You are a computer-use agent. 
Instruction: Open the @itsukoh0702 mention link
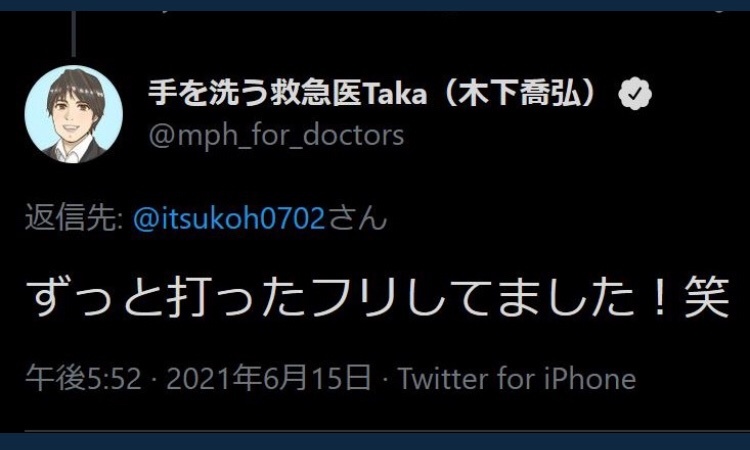pyautogui.click(x=229, y=219)
